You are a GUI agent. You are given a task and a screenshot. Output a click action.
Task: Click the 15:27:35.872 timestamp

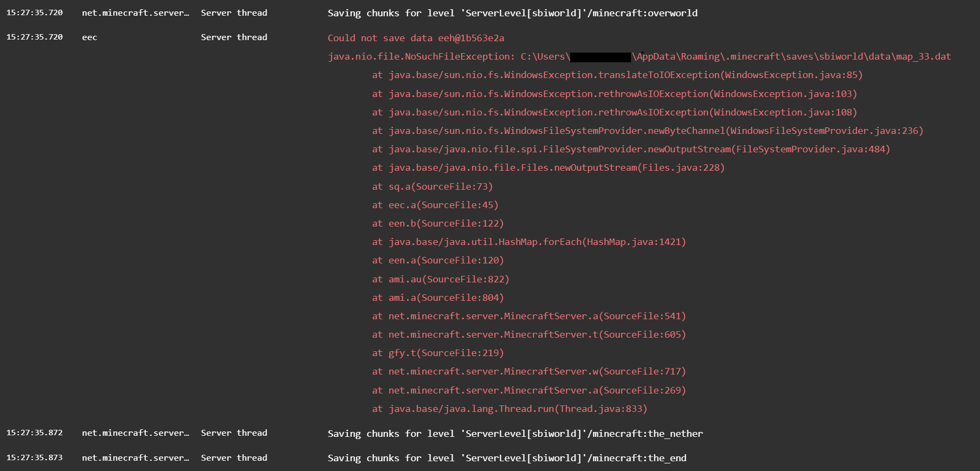coord(35,433)
